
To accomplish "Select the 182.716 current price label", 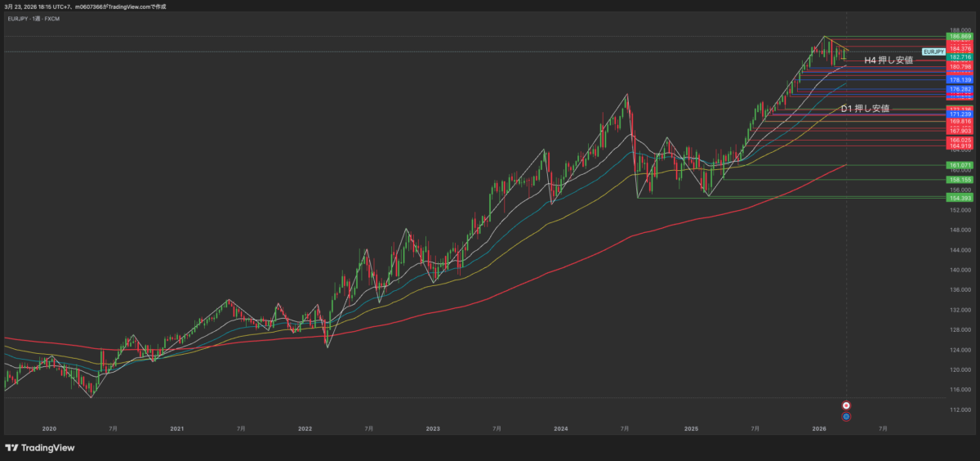I will (959, 58).
